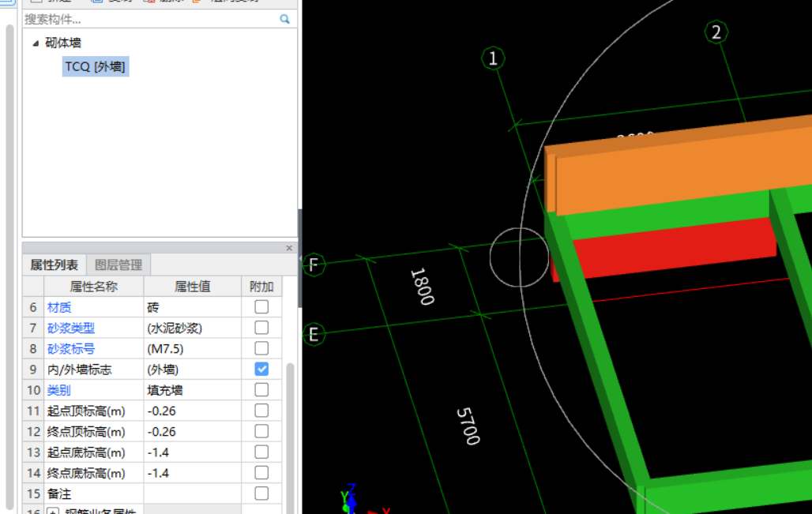This screenshot has width=812, height=514.
Task: Click the 终点底标高 value -1.4
Action: pos(192,473)
